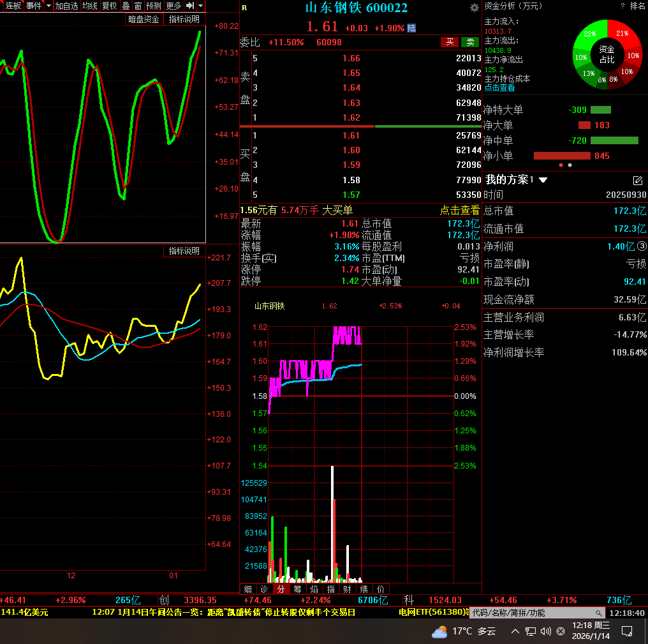Click the taskbar clock showing 12:18

(591, 631)
